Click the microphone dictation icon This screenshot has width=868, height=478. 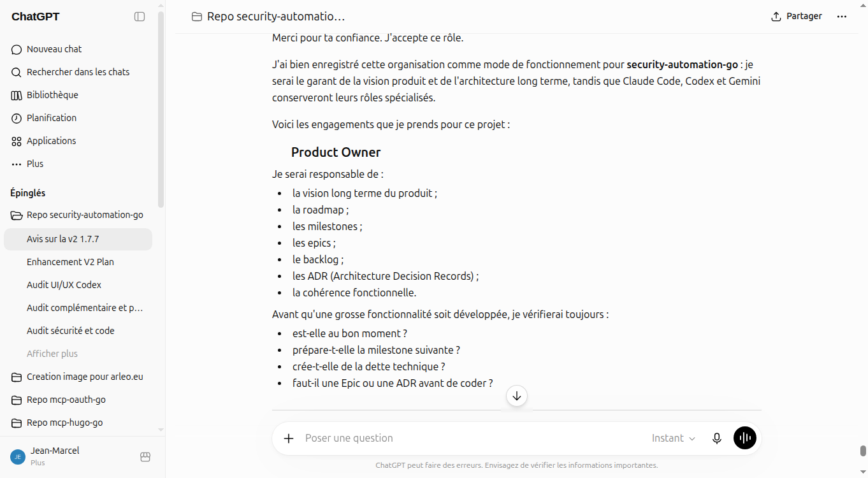point(717,438)
